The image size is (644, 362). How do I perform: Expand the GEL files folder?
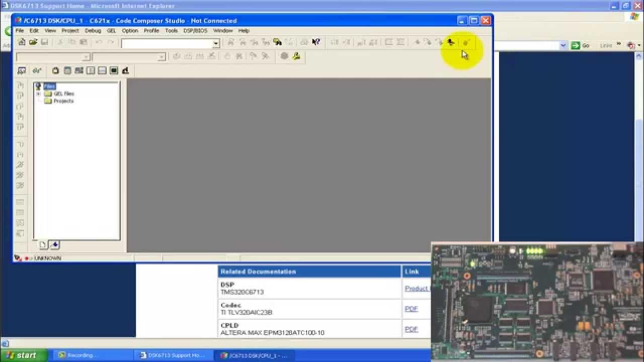pyautogui.click(x=39, y=94)
